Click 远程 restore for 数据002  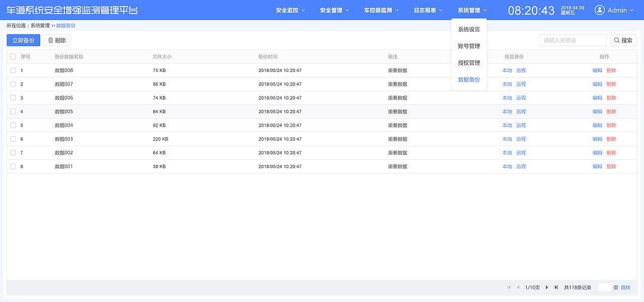click(x=521, y=152)
